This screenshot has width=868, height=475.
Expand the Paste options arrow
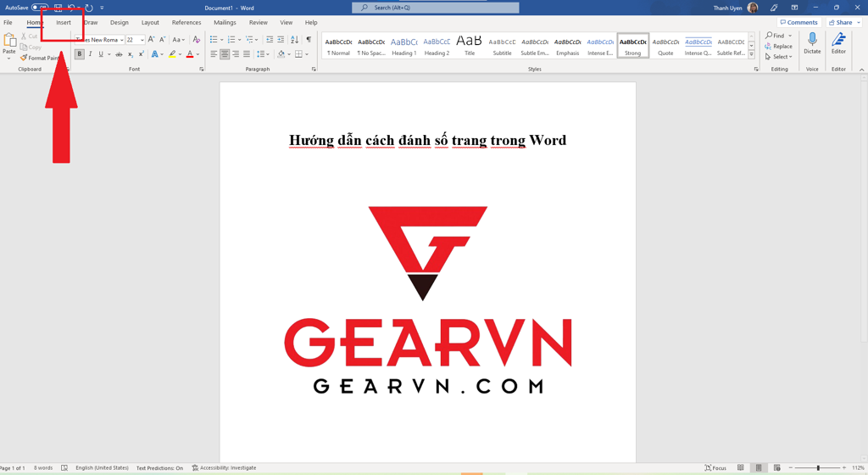8,59
